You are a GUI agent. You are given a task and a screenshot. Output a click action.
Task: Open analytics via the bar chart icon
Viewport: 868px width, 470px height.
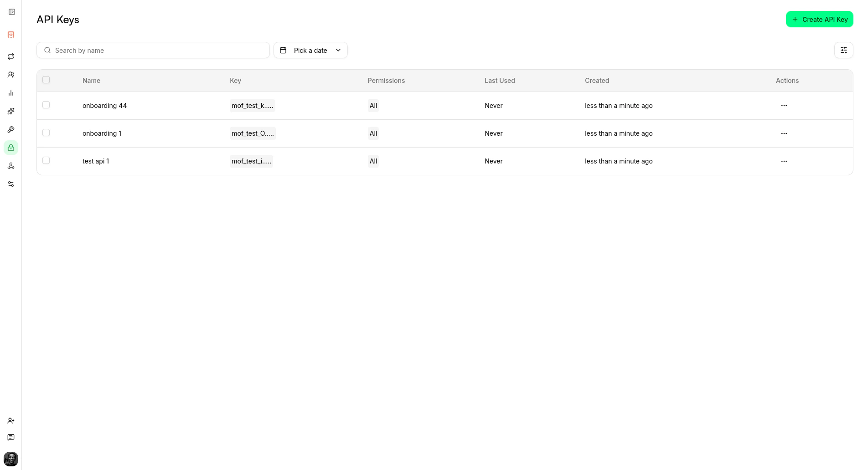11,93
